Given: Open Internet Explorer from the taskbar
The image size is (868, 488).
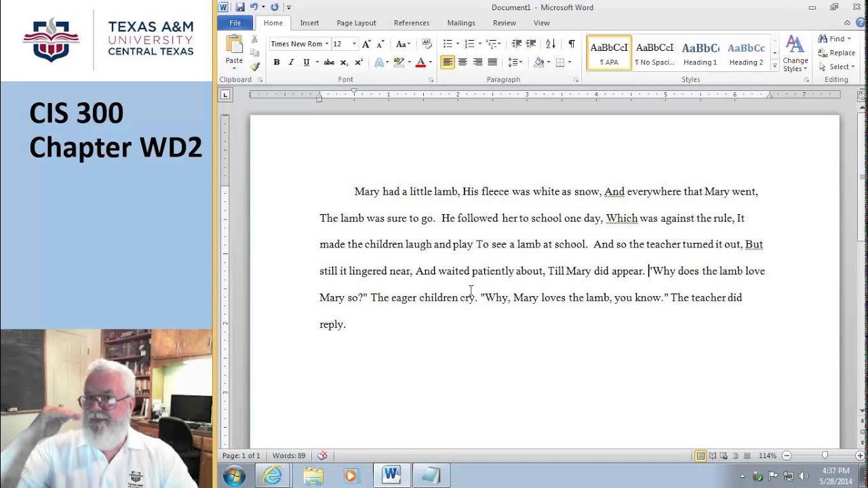Looking at the screenshot, I should point(273,475).
